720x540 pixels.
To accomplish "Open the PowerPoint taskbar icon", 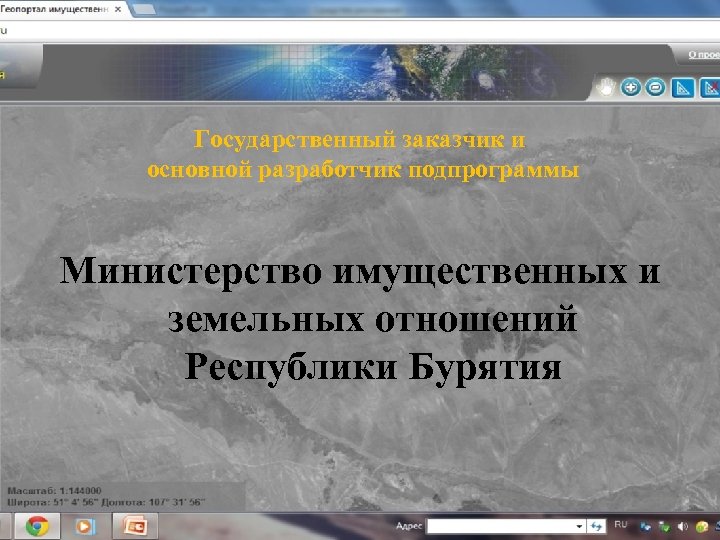I will 135,526.
